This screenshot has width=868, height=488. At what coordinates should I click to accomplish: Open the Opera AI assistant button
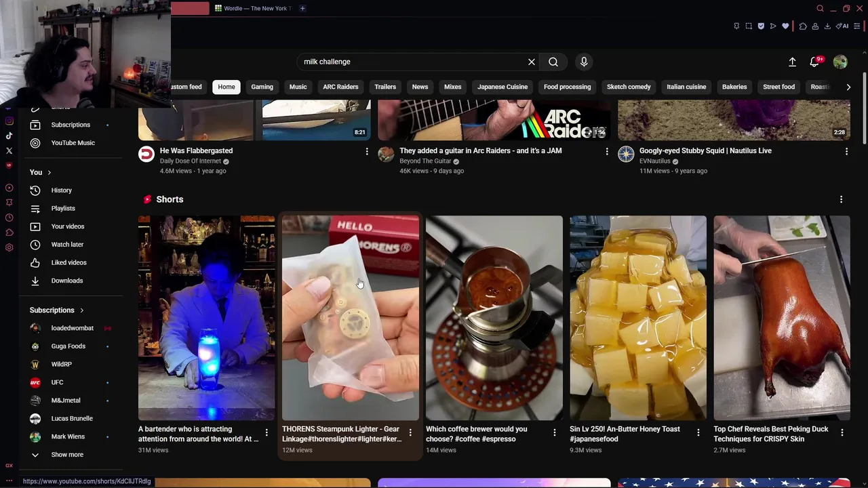point(843,26)
